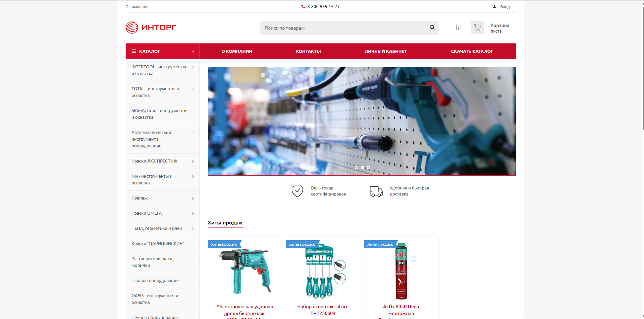Click the Весь товар сертифицирован text
644x319 pixels.
328,191
